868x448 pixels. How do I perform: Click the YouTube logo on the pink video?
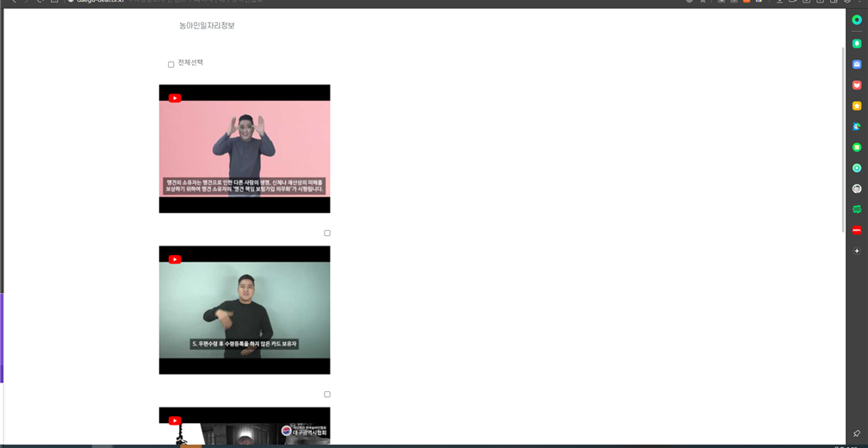tap(175, 98)
